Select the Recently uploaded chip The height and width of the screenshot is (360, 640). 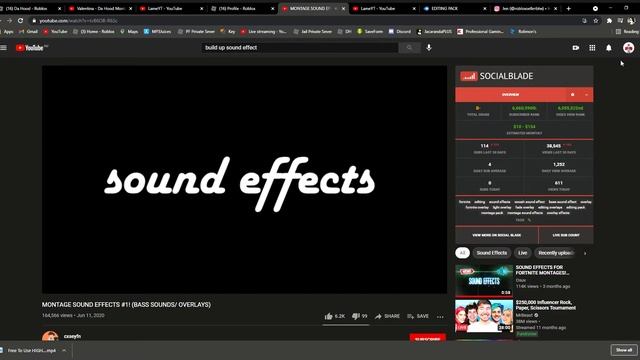pyautogui.click(x=556, y=253)
